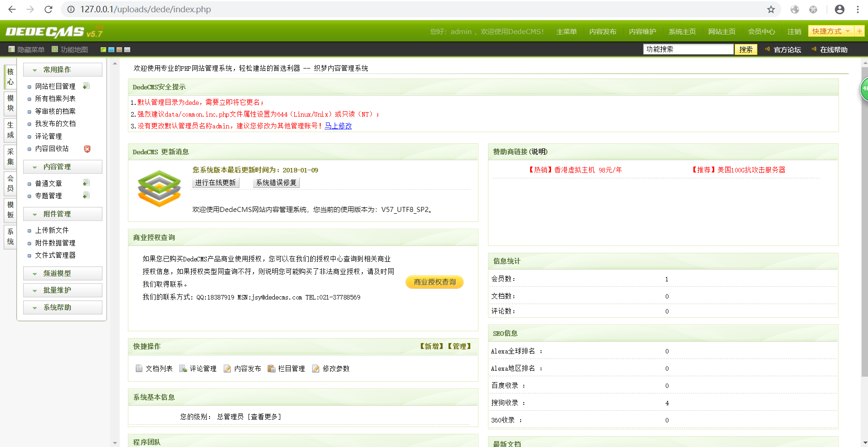Click 【新增】 in the 快捷操作 header
Image resolution: width=868 pixels, height=447 pixels.
tap(431, 346)
